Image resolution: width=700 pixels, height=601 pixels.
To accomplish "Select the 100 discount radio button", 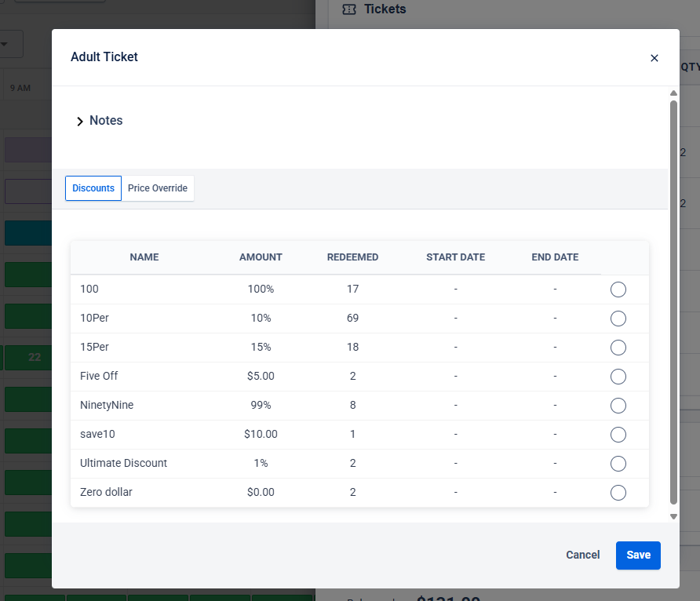I will point(618,290).
